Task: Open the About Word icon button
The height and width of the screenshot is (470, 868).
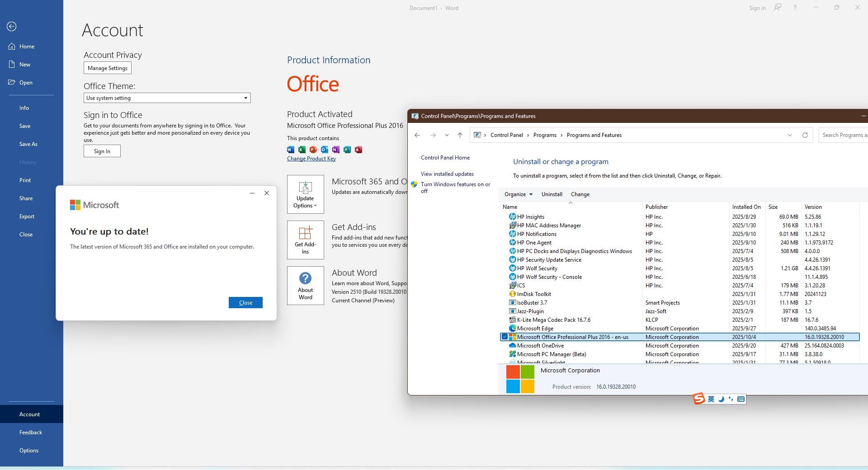Action: [305, 286]
